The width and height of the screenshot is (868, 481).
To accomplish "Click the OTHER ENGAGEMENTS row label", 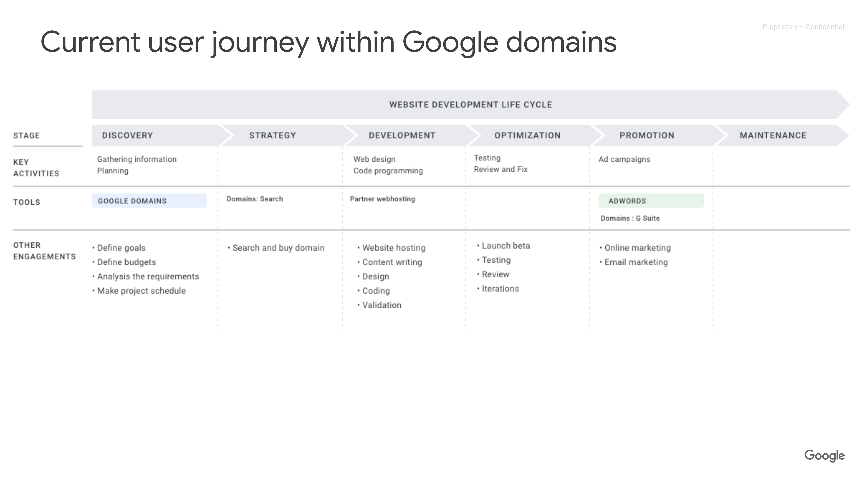I will (44, 251).
